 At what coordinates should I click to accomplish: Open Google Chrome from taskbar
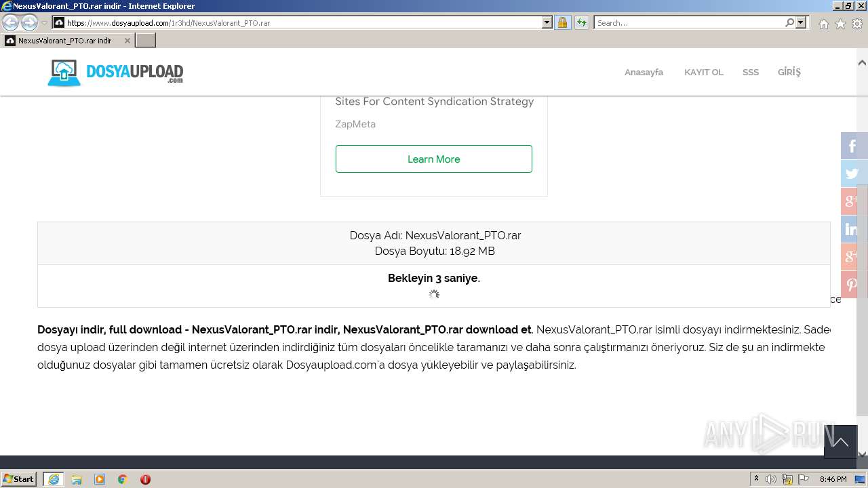(x=123, y=479)
